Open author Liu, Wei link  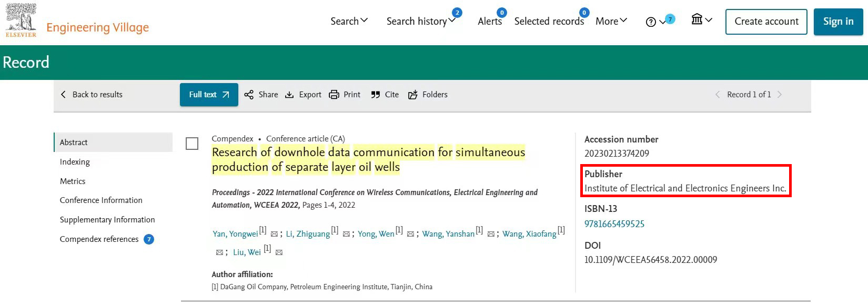(247, 252)
